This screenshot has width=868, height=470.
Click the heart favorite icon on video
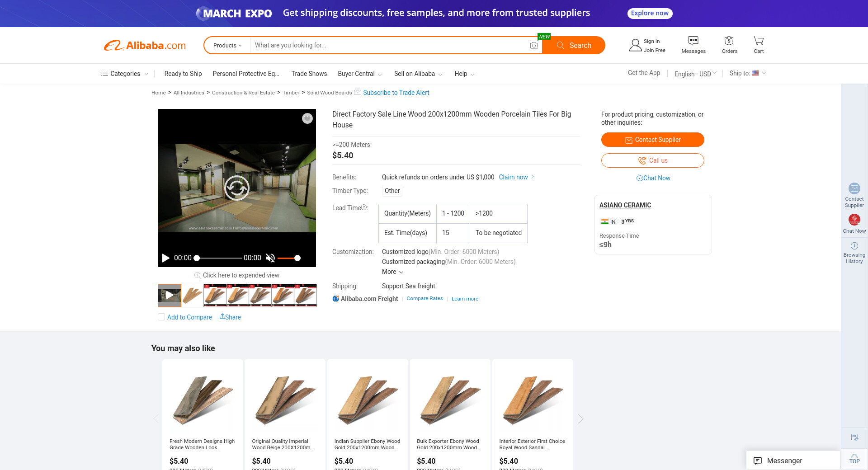[x=307, y=118]
